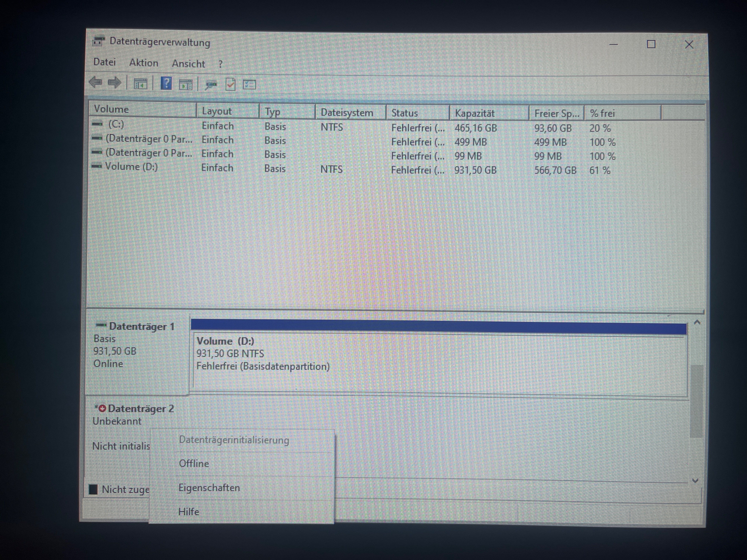747x560 pixels.
Task: Open the Aktion menu
Action: pos(144,63)
